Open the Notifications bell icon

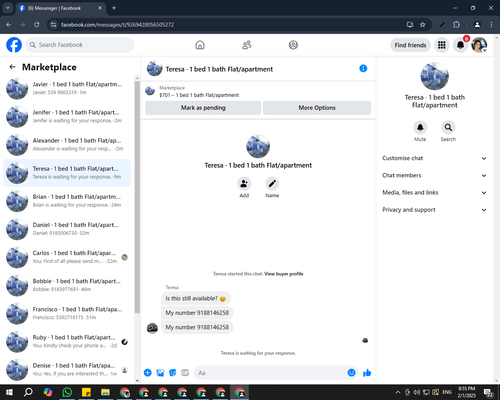460,45
